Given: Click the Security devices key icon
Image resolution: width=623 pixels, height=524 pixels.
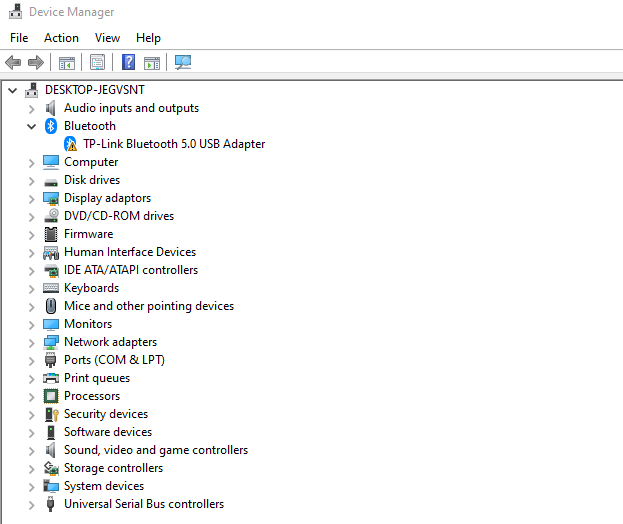Looking at the screenshot, I should [52, 414].
